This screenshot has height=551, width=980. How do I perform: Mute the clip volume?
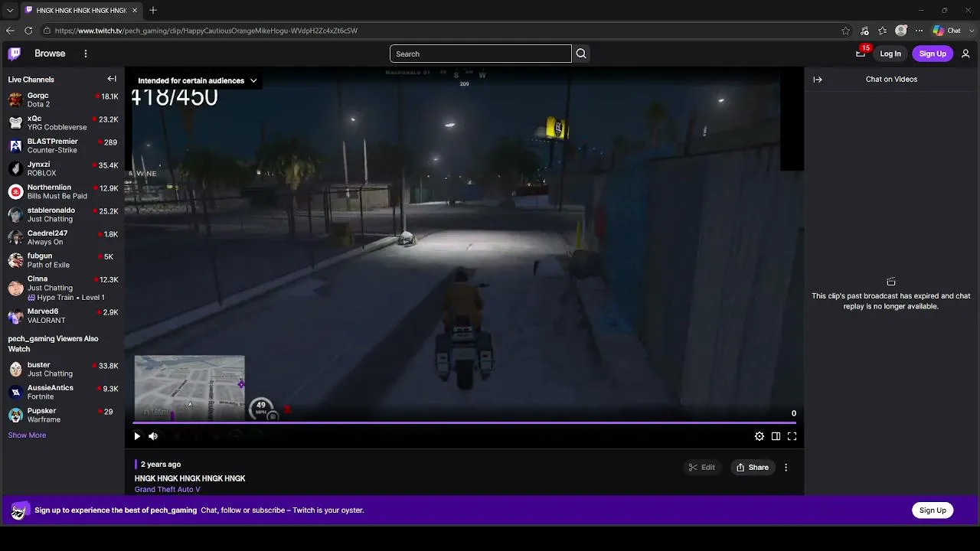tap(153, 436)
